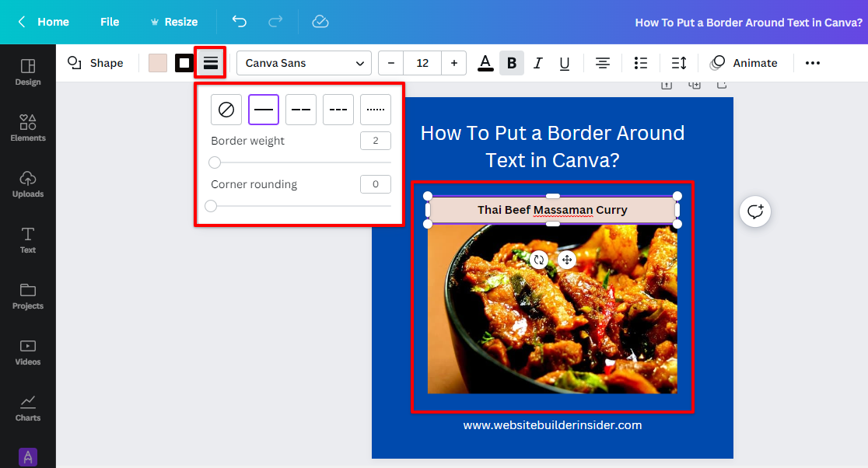This screenshot has height=468, width=868.
Task: Open line spacing options
Action: [678, 63]
